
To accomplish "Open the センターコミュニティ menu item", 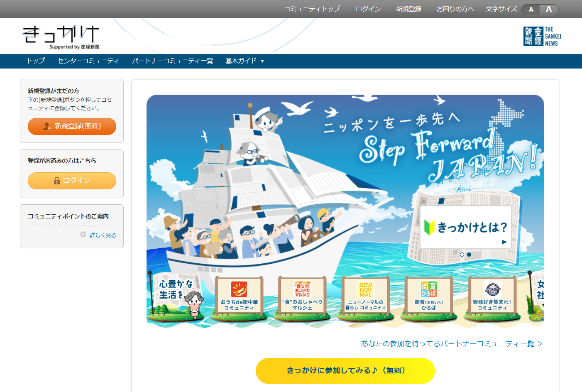I will (88, 61).
